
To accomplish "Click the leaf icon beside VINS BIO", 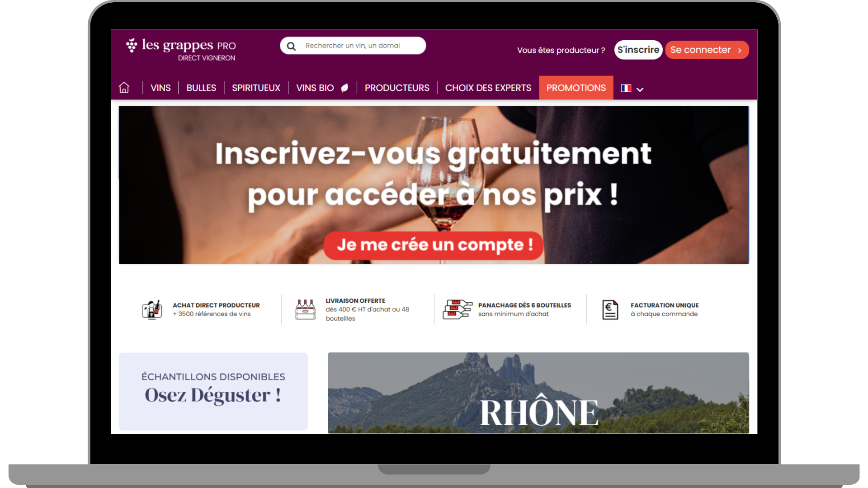I will click(x=344, y=88).
